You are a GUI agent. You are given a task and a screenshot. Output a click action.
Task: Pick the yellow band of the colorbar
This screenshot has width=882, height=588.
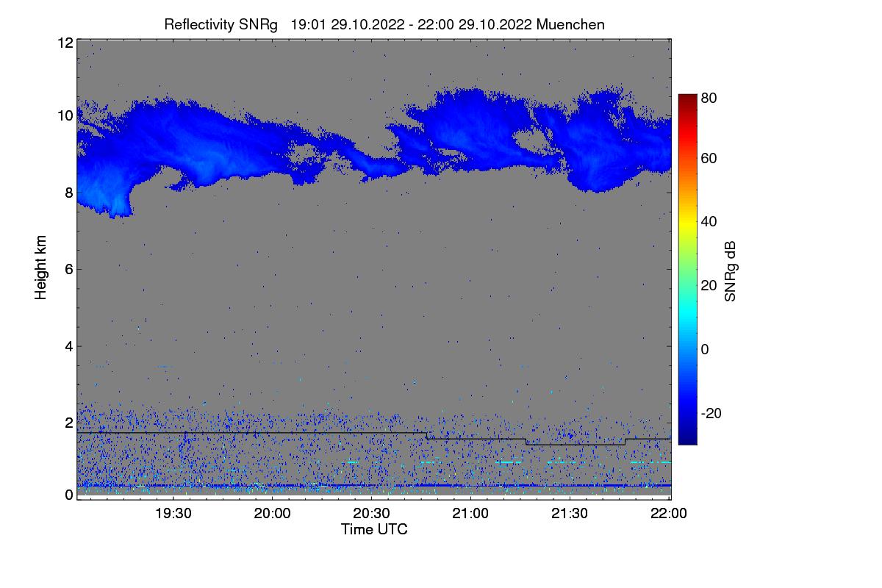pos(686,224)
